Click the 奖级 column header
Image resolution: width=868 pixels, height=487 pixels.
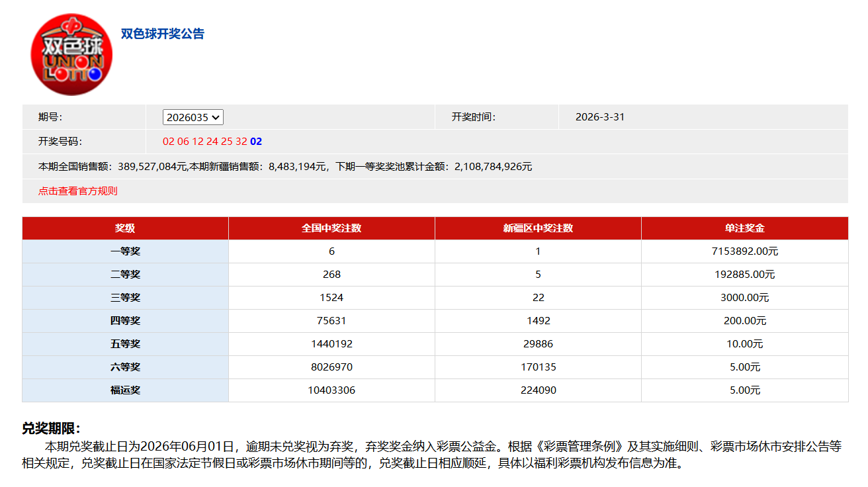pos(125,228)
